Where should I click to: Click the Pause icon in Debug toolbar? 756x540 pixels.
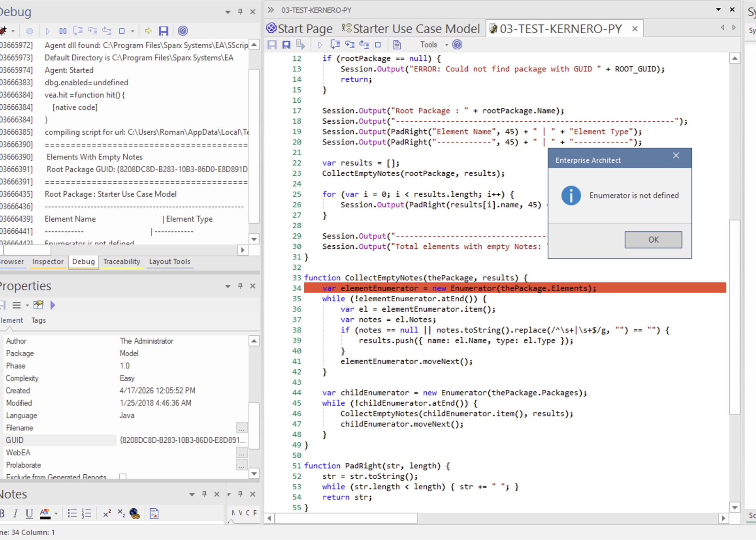pyautogui.click(x=63, y=31)
